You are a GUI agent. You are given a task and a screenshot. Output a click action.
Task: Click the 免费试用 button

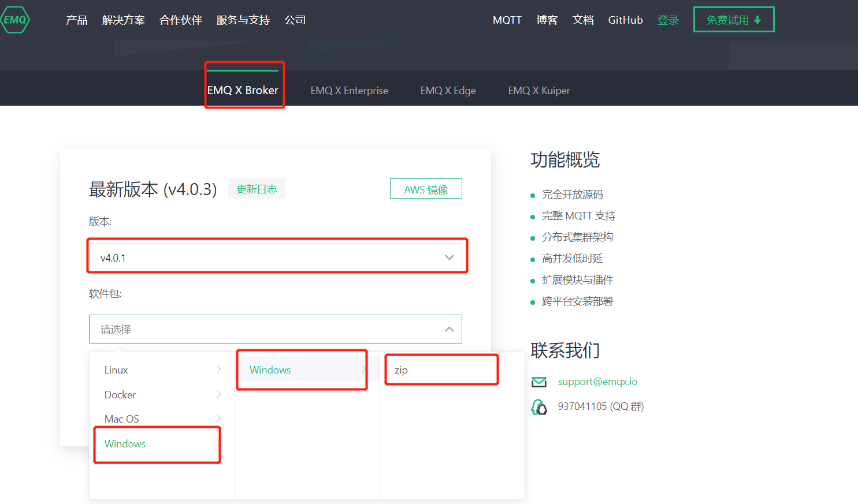[x=734, y=20]
